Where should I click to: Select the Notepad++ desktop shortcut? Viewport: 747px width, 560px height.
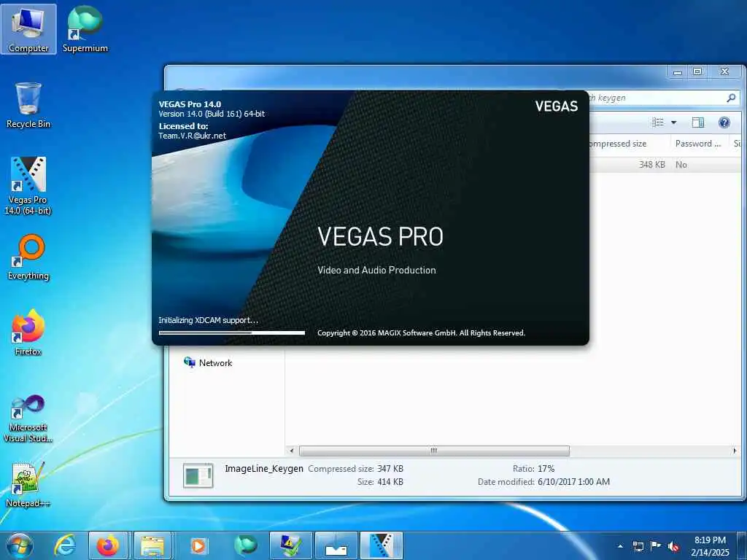coord(28,484)
